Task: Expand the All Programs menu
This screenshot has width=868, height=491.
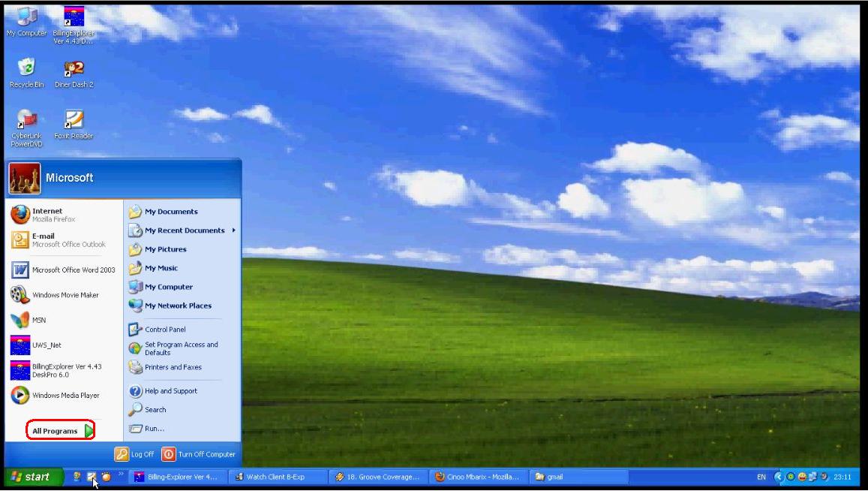Action: coord(61,431)
